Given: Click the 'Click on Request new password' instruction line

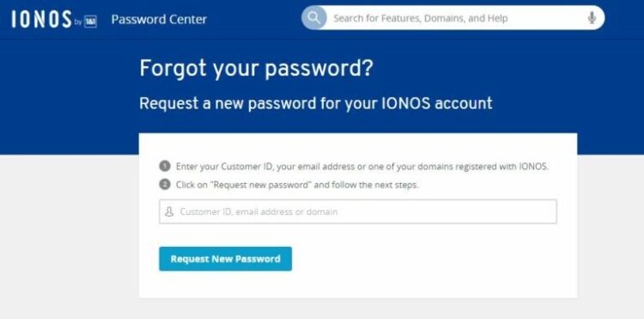Looking at the screenshot, I should [297, 185].
